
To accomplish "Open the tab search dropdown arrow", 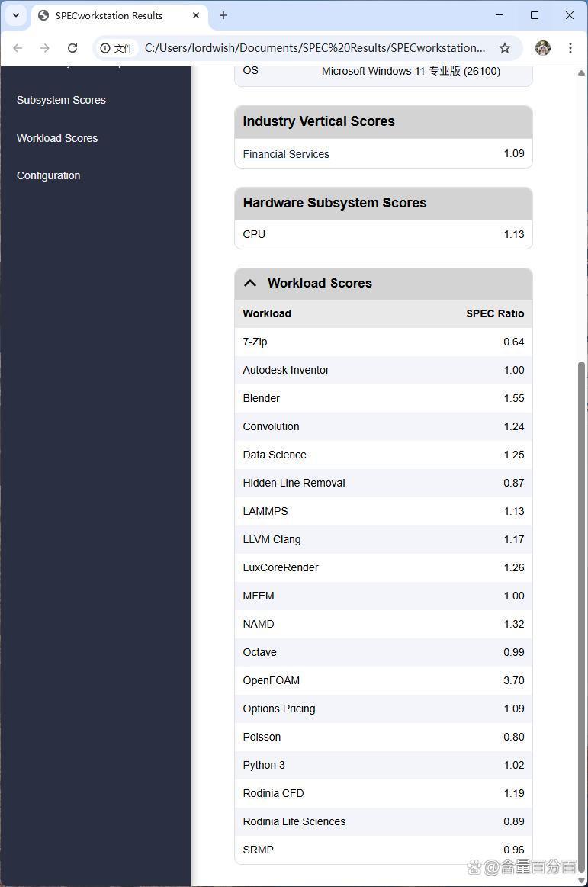I will coord(16,15).
